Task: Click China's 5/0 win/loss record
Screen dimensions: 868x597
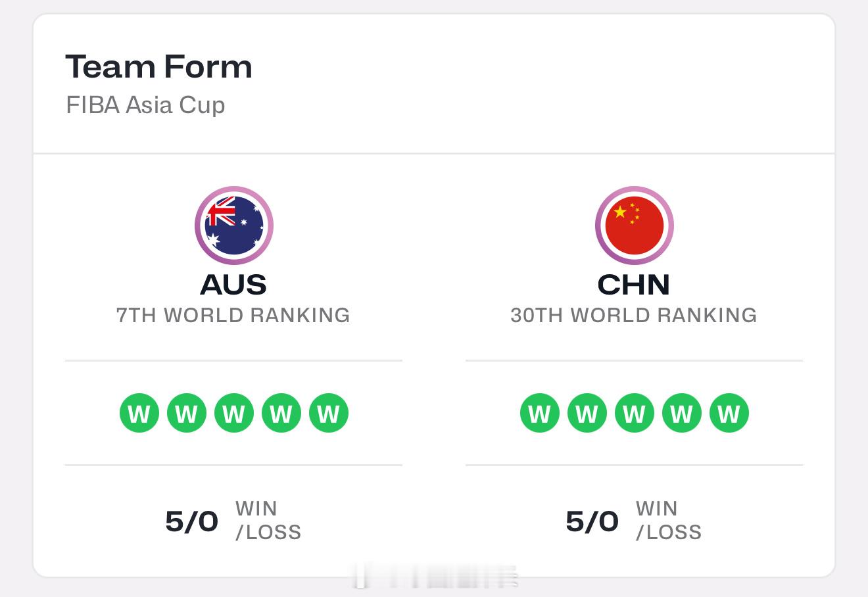Action: pyautogui.click(x=634, y=521)
